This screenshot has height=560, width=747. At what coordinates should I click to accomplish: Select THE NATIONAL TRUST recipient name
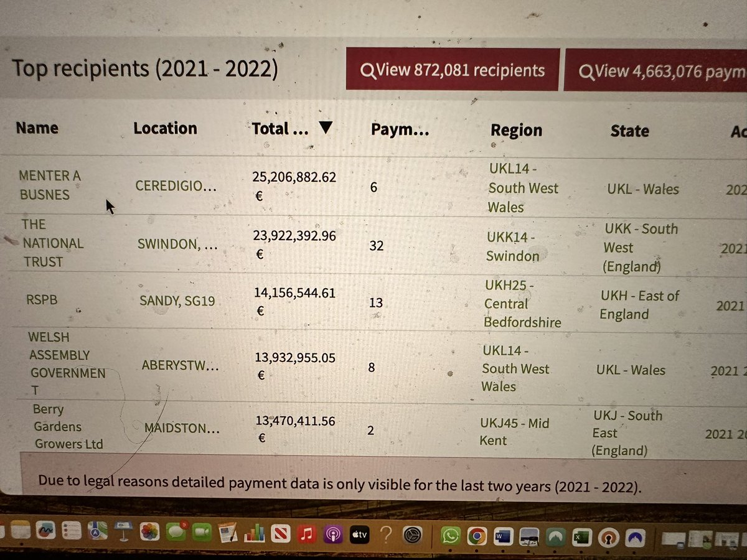click(52, 243)
